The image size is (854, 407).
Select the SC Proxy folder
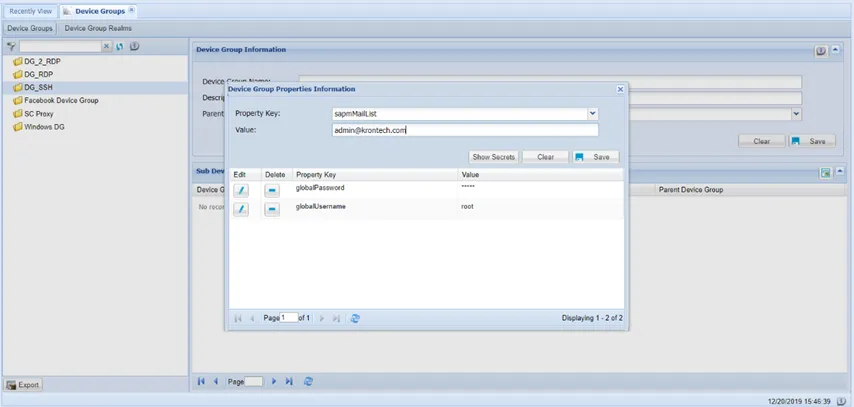tap(41, 114)
